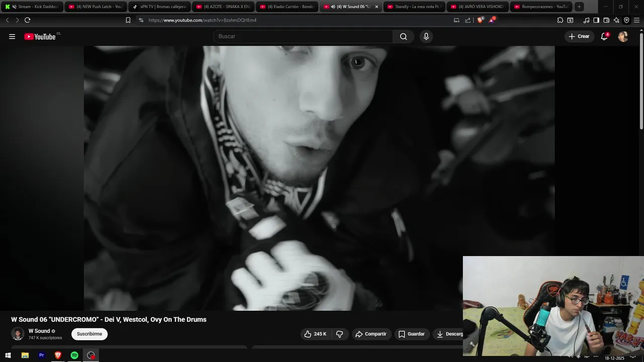Click the search magnifier button
The height and width of the screenshot is (362, 644).
tap(404, 36)
